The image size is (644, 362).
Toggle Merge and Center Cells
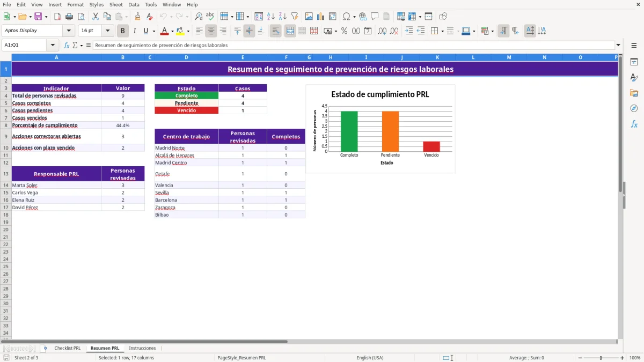pyautogui.click(x=290, y=31)
